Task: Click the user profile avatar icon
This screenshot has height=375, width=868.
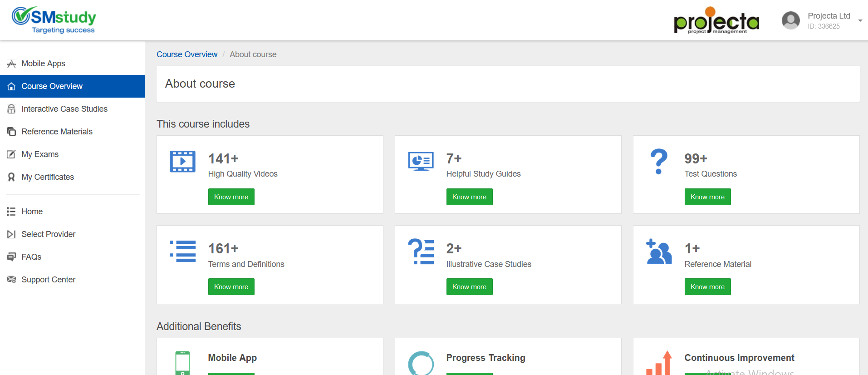Action: point(790,20)
